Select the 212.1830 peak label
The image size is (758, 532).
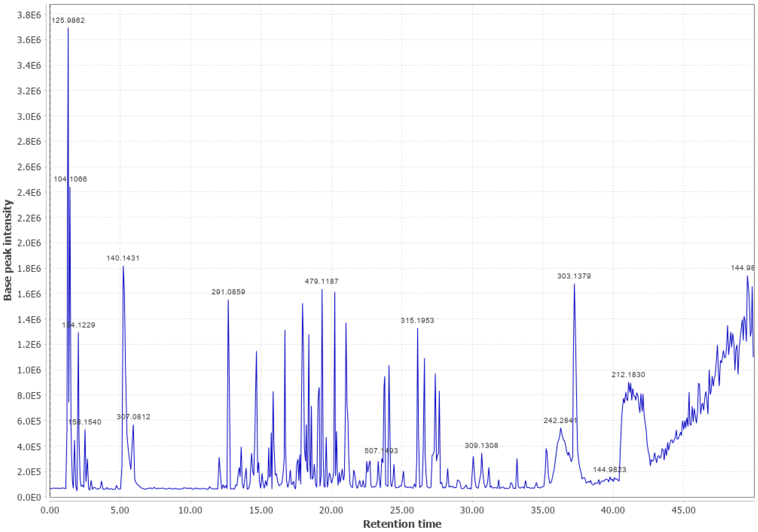(628, 375)
